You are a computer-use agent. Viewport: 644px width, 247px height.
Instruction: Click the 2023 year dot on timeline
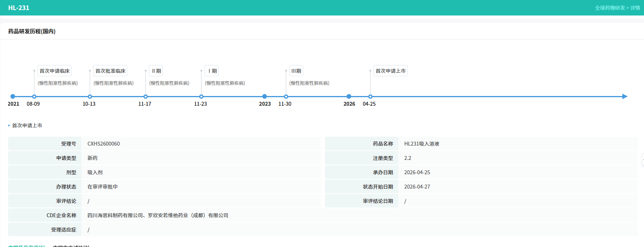click(265, 96)
